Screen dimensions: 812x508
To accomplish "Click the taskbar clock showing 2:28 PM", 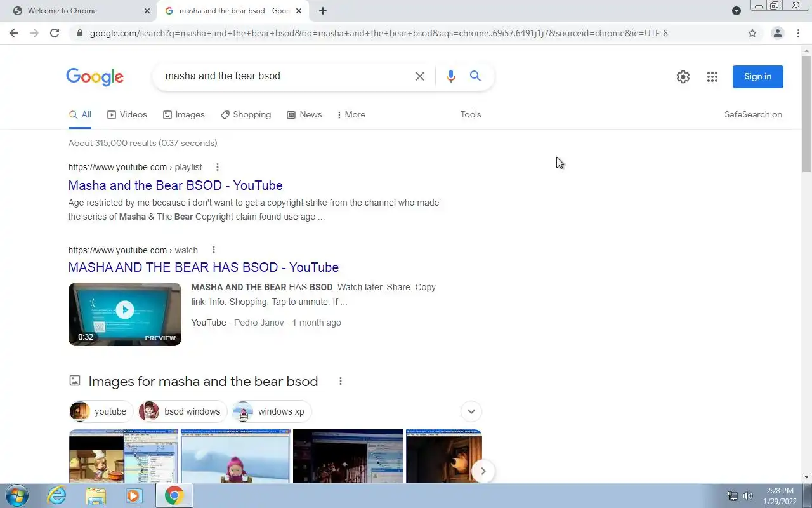I will pyautogui.click(x=780, y=496).
